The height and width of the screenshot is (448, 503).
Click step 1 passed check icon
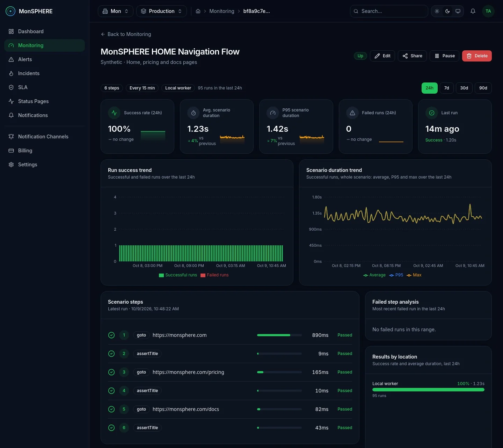coord(111,335)
